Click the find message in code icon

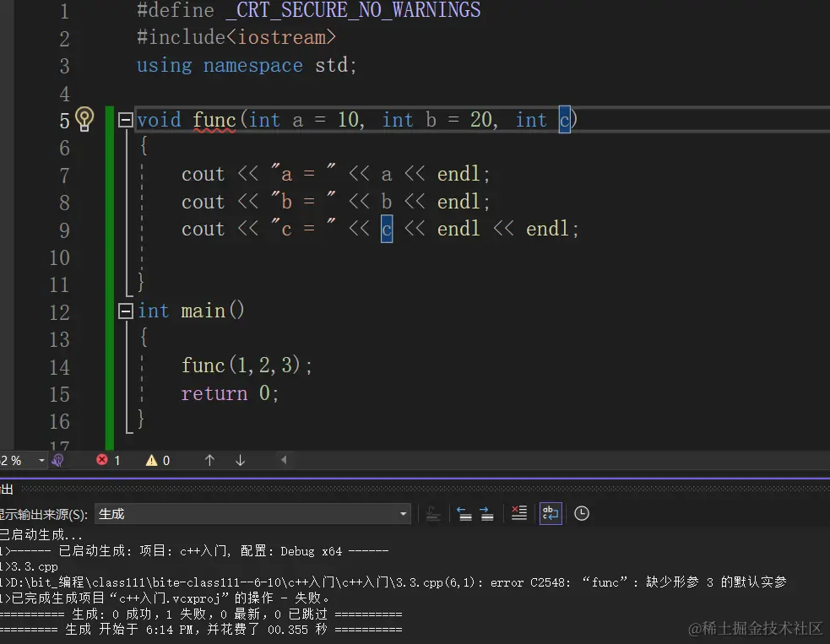coord(433,513)
